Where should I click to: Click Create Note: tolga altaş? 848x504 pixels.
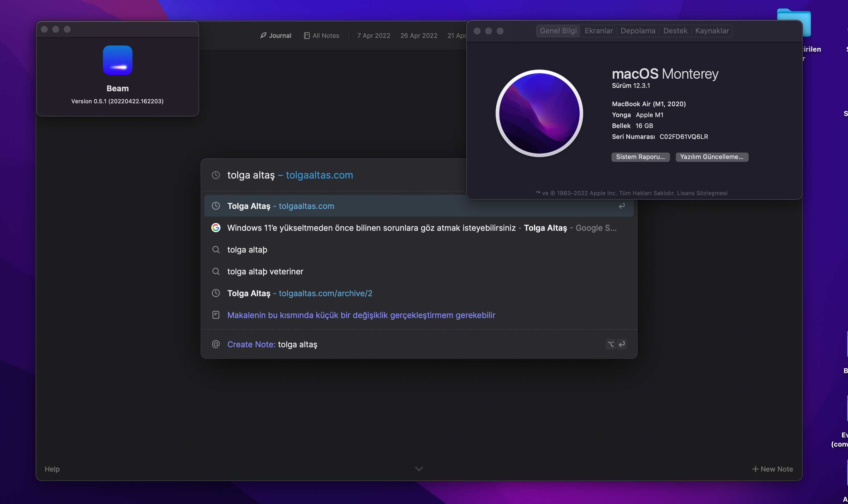pos(419,344)
